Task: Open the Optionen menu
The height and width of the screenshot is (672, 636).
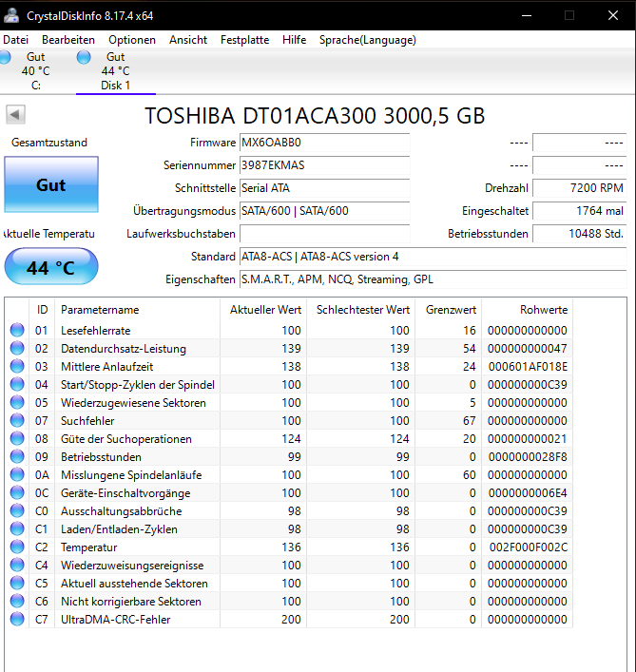Action: point(131,40)
